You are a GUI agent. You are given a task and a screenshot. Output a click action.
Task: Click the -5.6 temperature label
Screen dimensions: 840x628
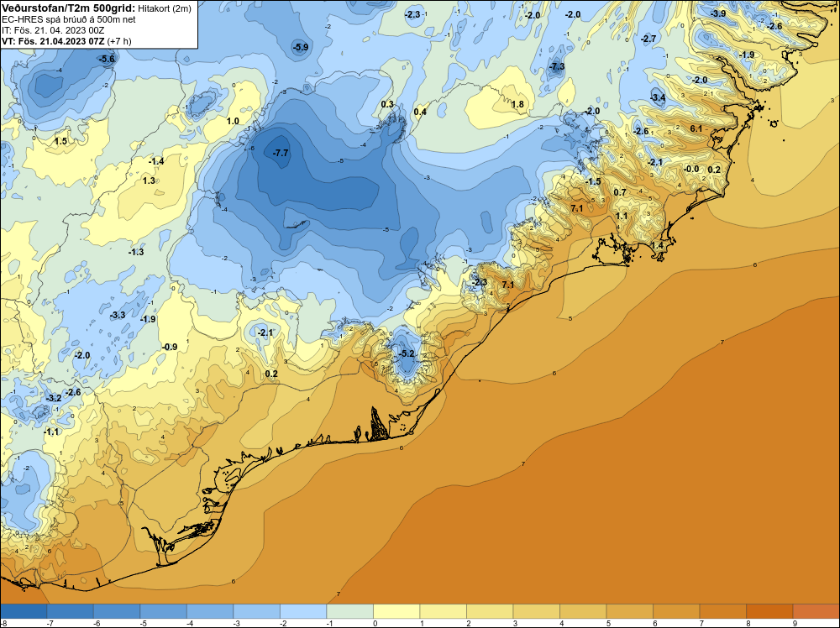pos(107,59)
